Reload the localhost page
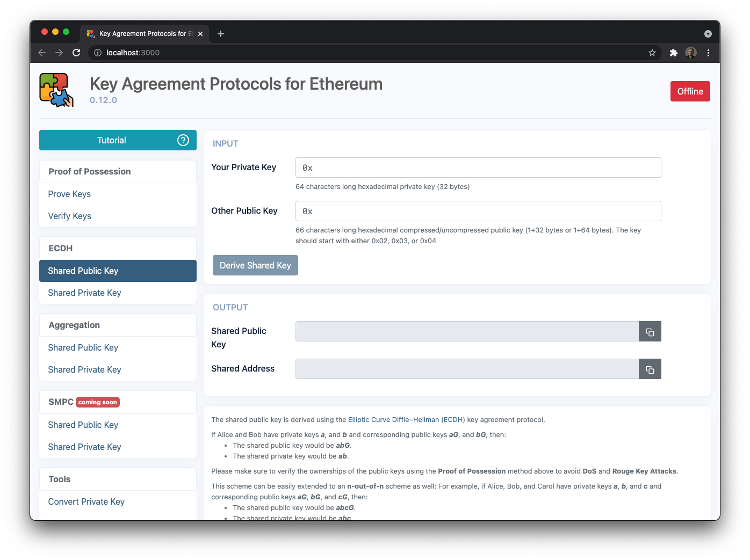The height and width of the screenshot is (560, 750). [76, 53]
